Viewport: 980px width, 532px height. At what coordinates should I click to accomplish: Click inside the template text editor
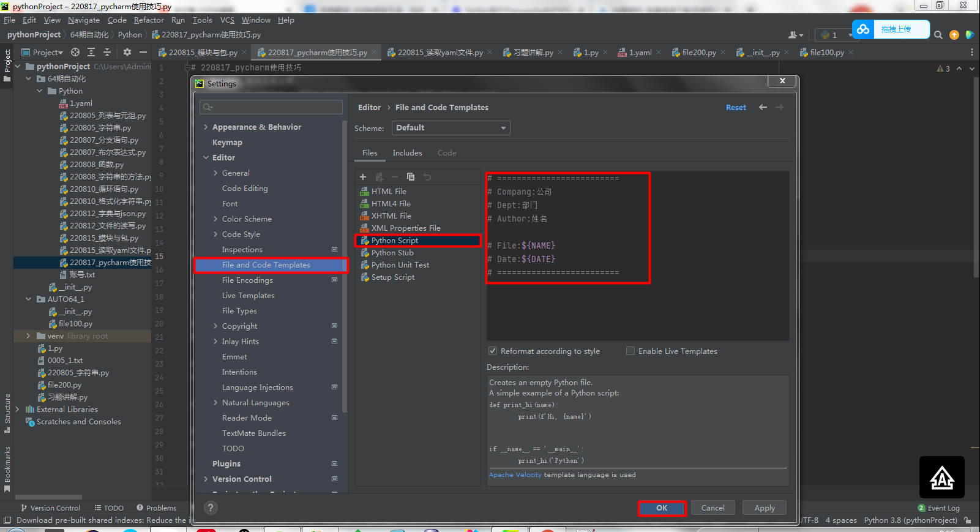coord(638,256)
